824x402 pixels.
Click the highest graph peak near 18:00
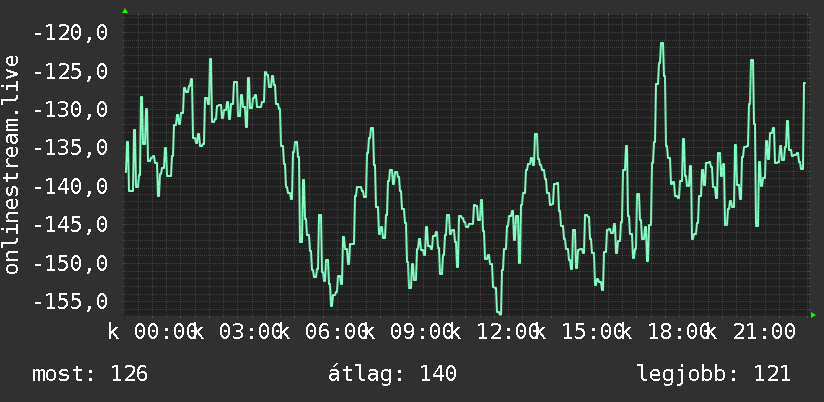662,44
